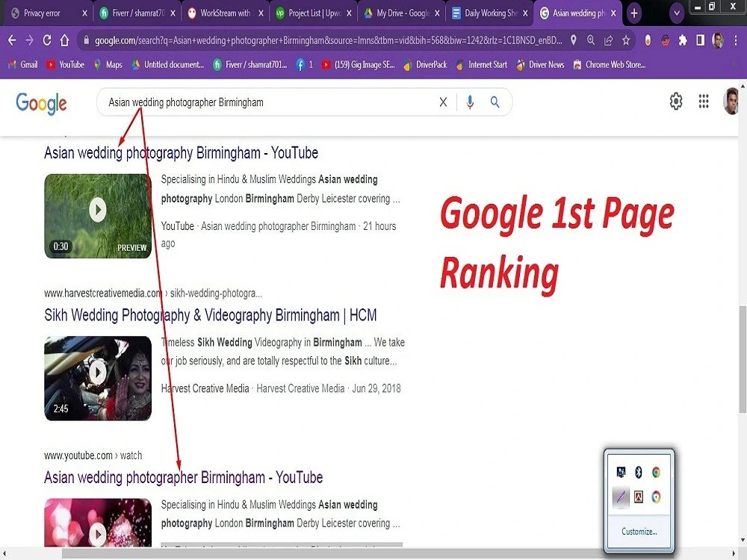Click the browser forward arrow

(x=30, y=40)
